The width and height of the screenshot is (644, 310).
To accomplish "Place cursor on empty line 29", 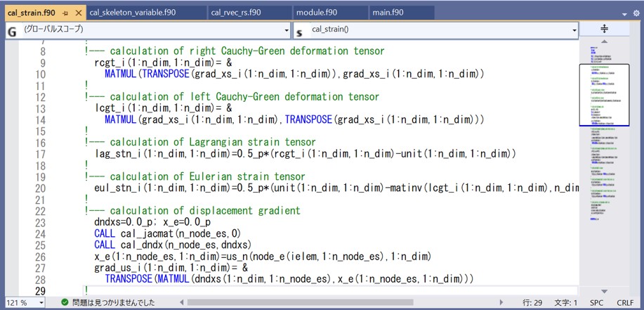I will 330,291.
